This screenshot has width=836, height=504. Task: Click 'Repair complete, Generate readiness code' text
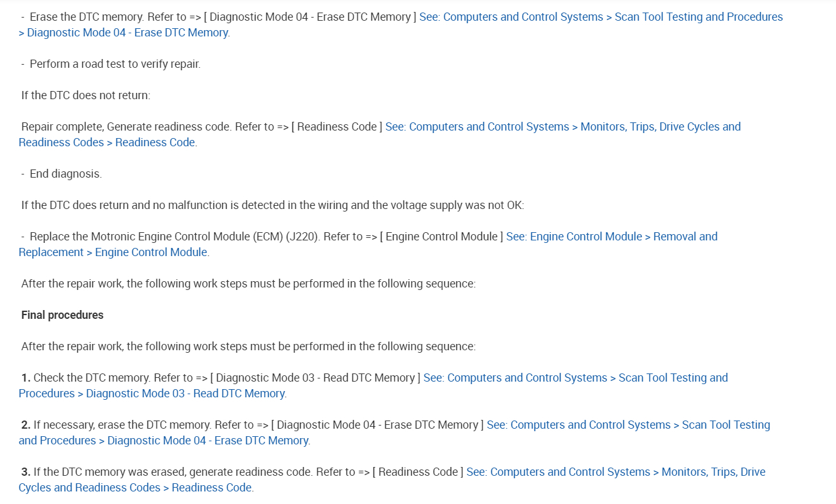(126, 127)
